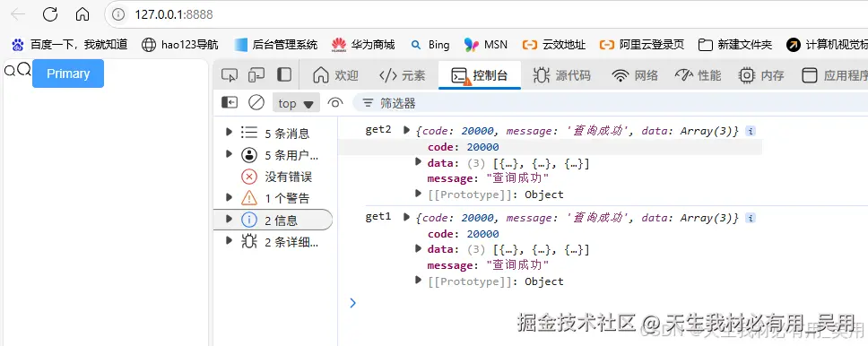This screenshot has width=868, height=346.
Task: Click the site info icon in address bar
Action: (117, 14)
